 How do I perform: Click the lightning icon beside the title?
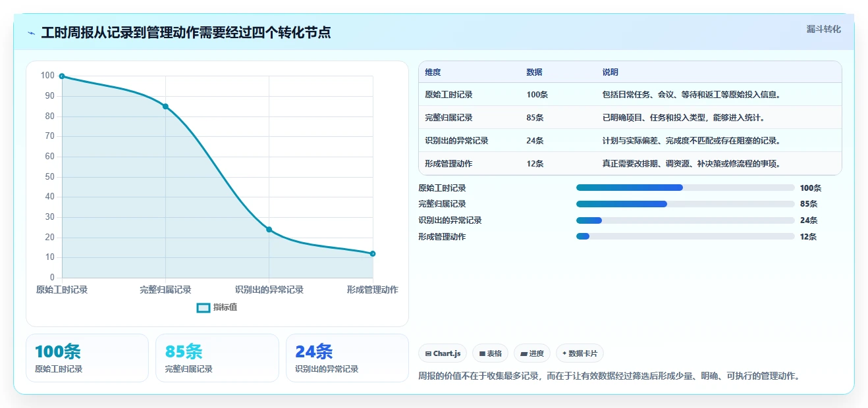pyautogui.click(x=32, y=33)
